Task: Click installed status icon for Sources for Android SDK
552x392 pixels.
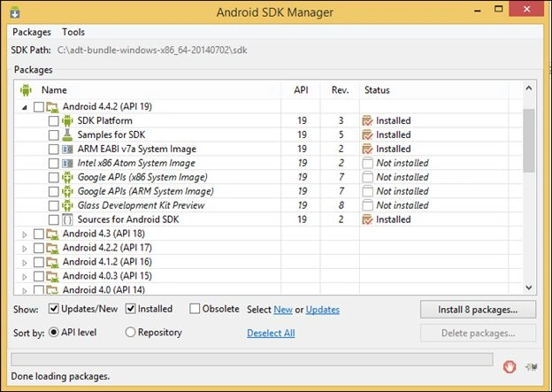Action: pyautogui.click(x=367, y=219)
